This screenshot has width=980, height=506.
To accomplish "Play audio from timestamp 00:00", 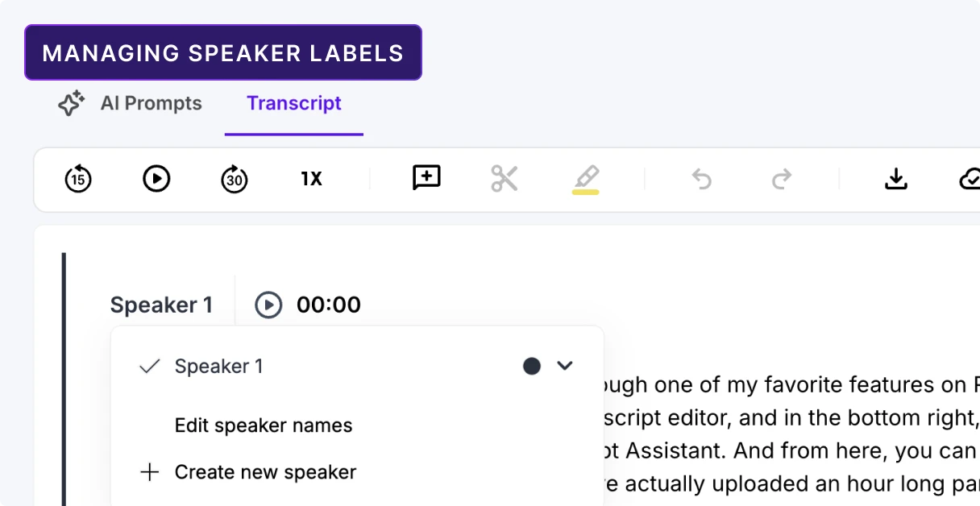I will (268, 305).
